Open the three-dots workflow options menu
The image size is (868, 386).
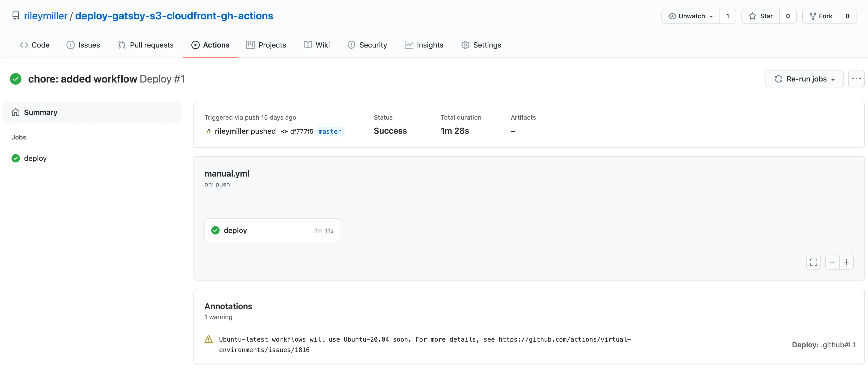click(856, 79)
